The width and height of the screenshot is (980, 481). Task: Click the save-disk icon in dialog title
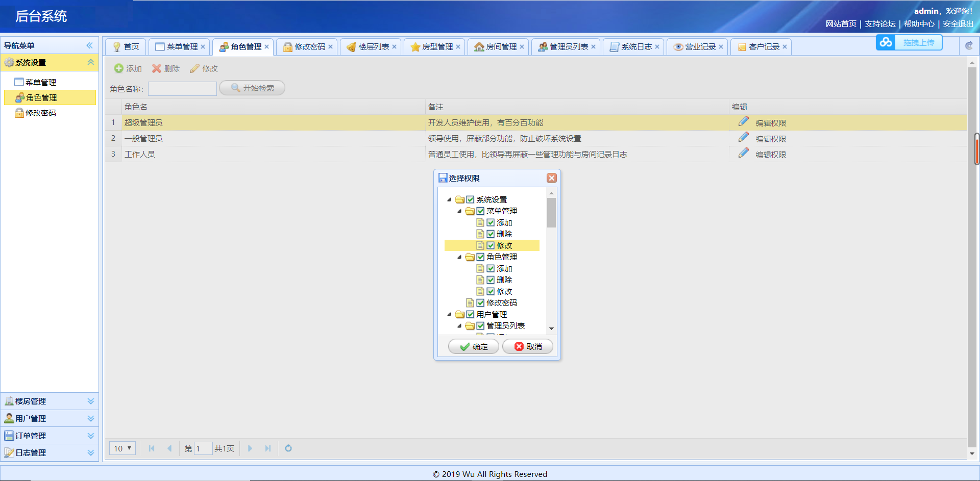pyautogui.click(x=443, y=178)
